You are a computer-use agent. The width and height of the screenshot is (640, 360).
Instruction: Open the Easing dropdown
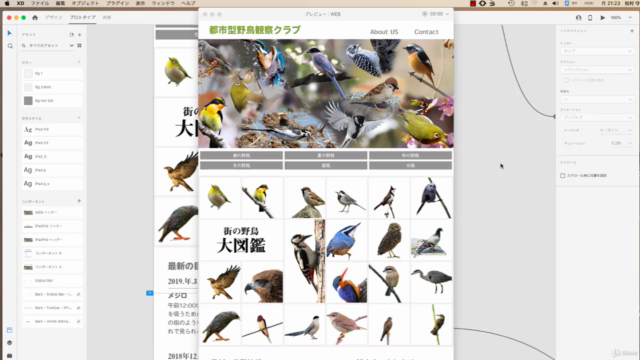616,130
